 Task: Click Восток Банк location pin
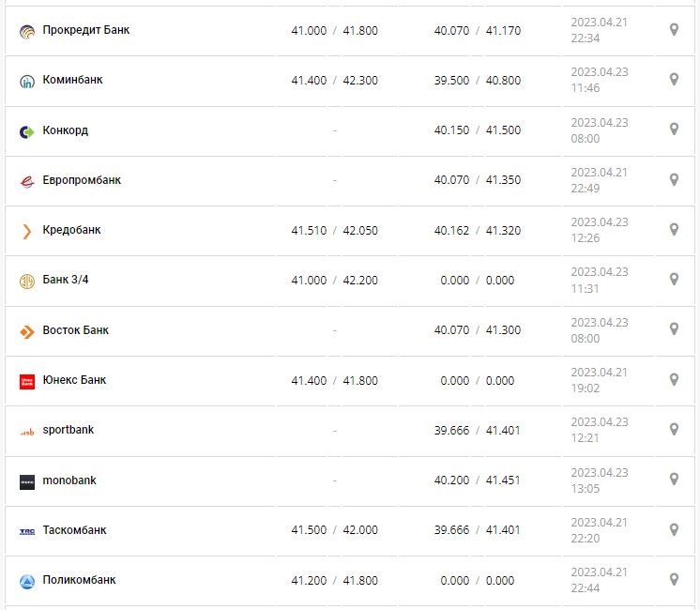[674, 329]
